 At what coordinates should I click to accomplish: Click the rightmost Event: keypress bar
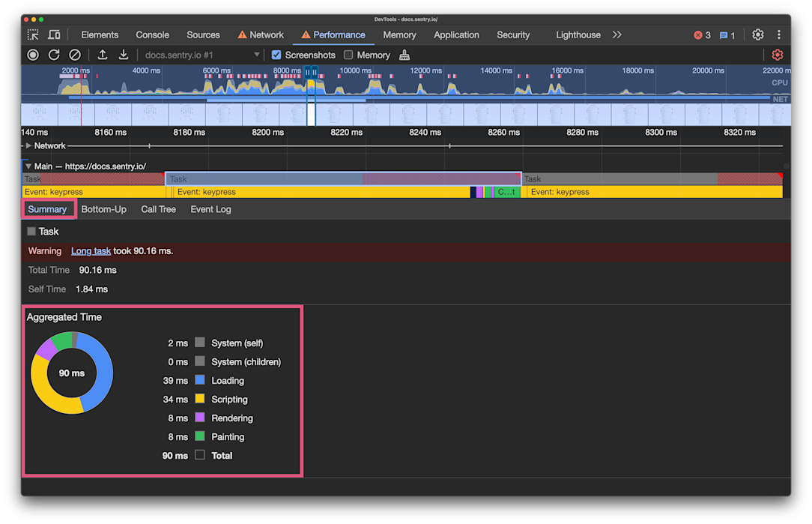click(x=655, y=192)
